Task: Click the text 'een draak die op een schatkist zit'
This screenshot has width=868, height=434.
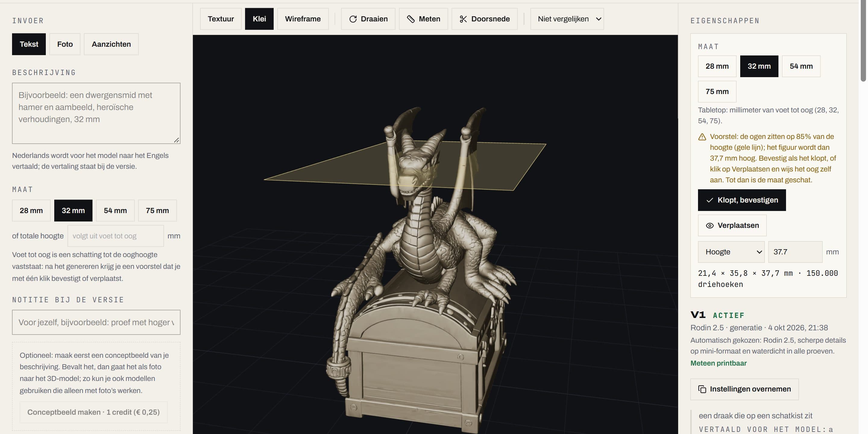Action: (755, 416)
